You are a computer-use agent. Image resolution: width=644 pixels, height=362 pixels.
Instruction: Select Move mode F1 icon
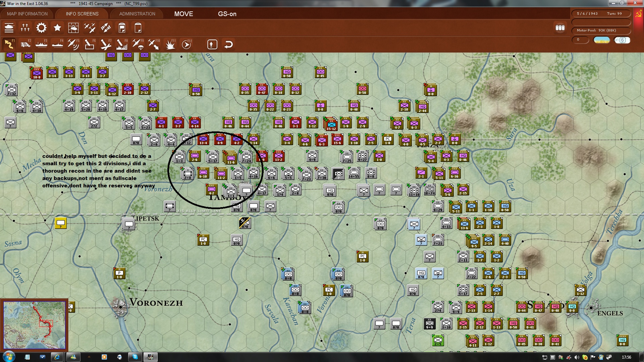click(x=9, y=44)
